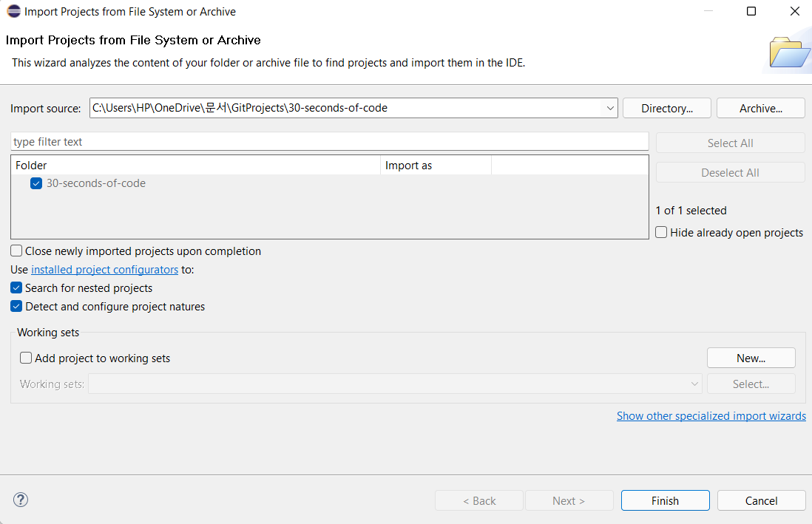Click in the type filter text field

pyautogui.click(x=329, y=142)
